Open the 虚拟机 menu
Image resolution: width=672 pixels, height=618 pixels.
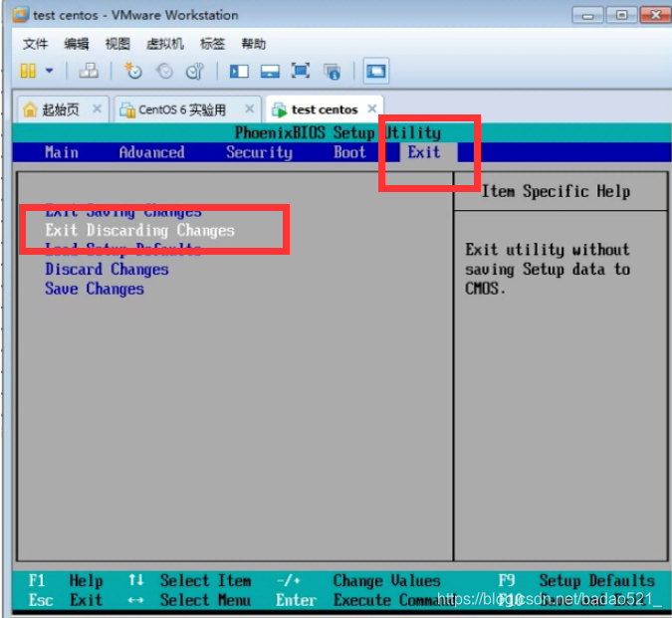tap(165, 44)
